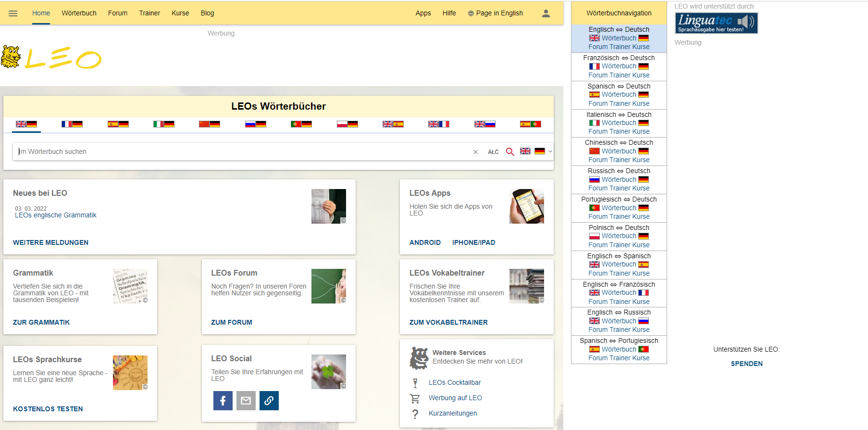This screenshot has width=868, height=430.
Task: Open the hamburger menu icon
Action: (13, 13)
